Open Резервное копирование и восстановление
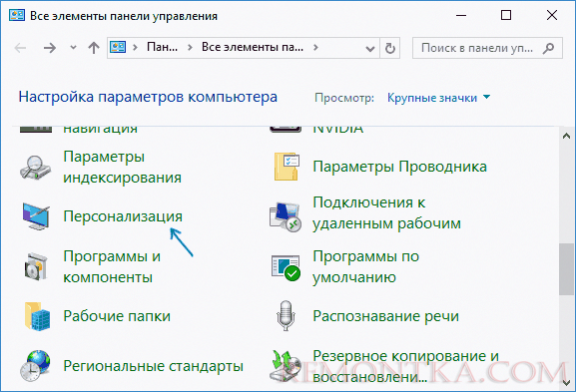This screenshot has width=576, height=392. coord(405,366)
